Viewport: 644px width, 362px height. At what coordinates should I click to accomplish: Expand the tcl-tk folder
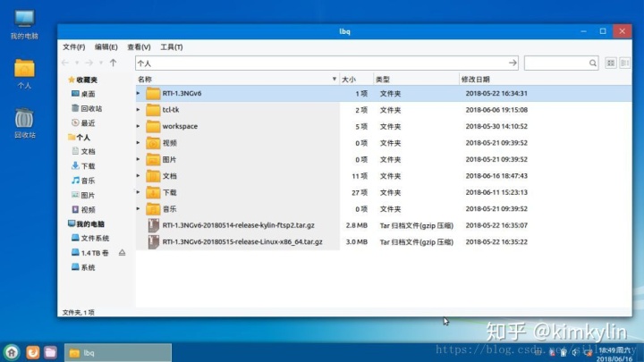[x=139, y=110]
